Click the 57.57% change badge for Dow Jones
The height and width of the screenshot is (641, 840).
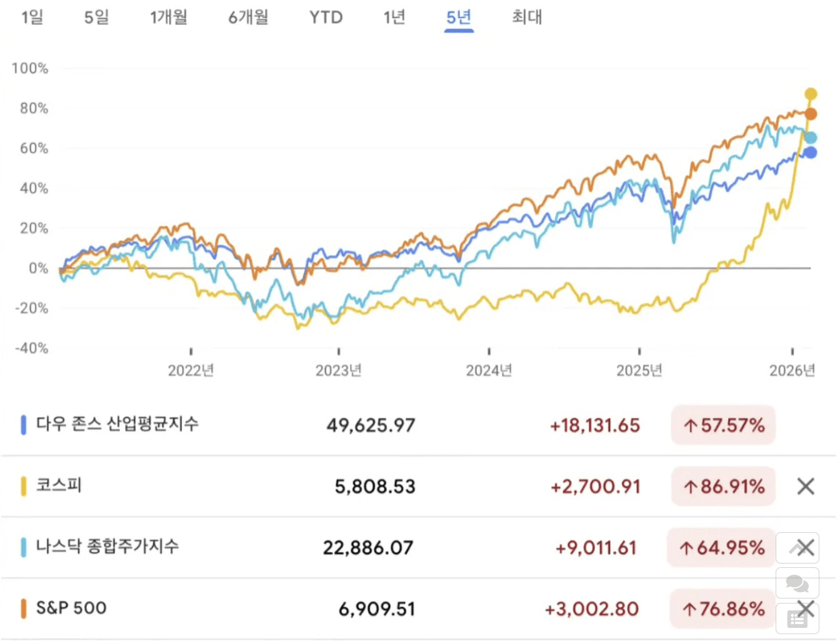[x=723, y=425]
